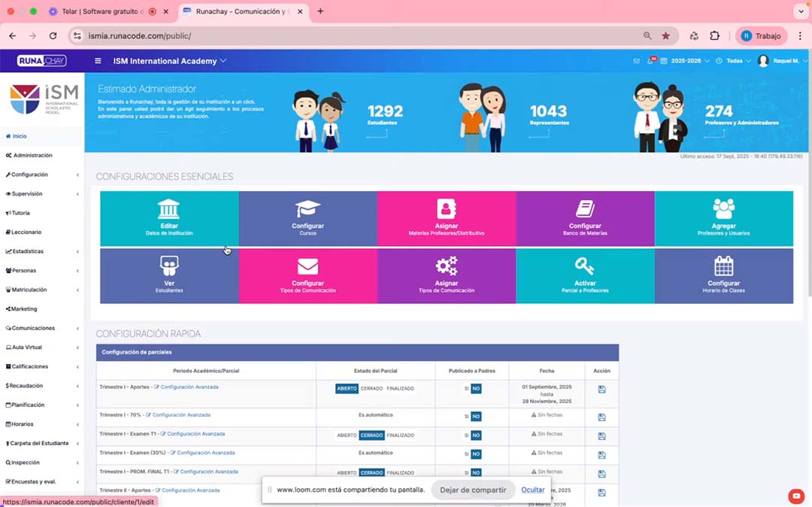Screen dimensions: 812x507
Task: Click Agregar Profesores y Usuarios icon
Action: click(723, 209)
